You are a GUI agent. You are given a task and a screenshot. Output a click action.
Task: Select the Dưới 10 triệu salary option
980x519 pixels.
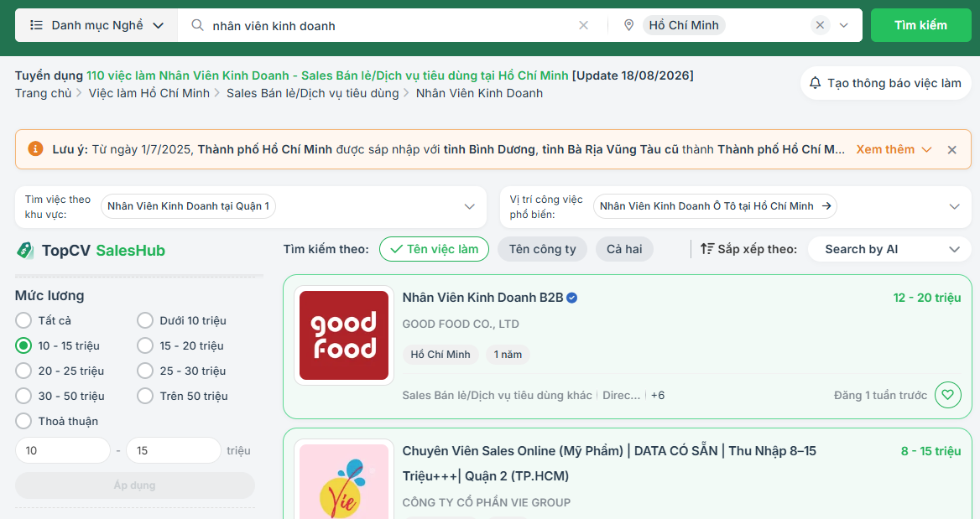(x=145, y=320)
